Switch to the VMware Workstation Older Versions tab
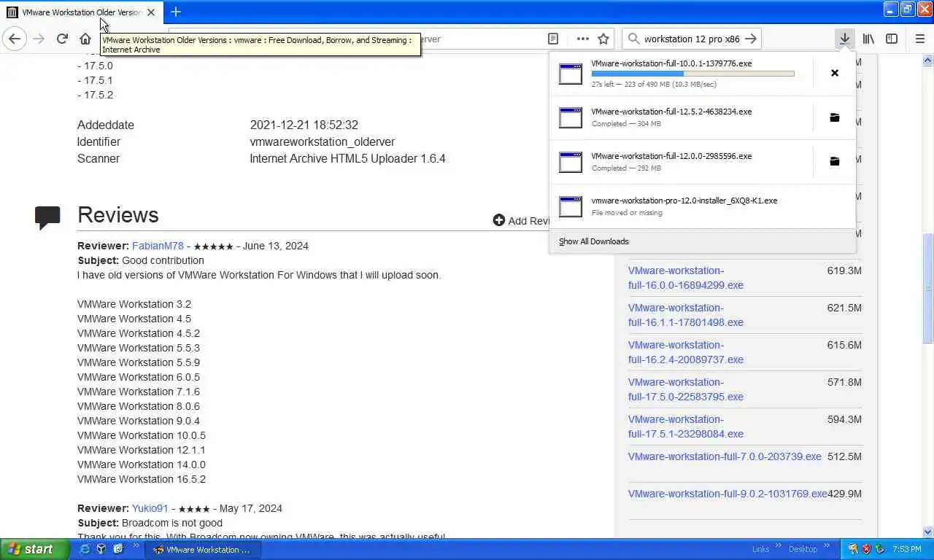Screen dimensions: 934x560 coord(81,12)
